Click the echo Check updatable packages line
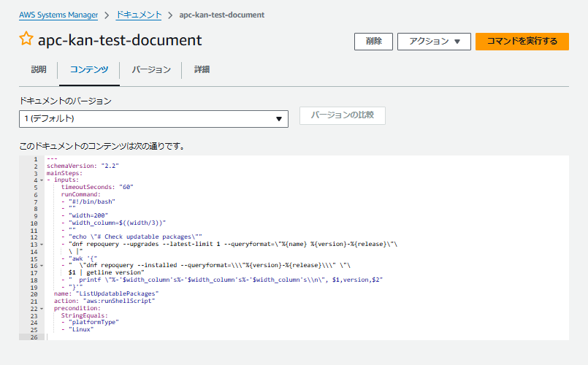The height and width of the screenshot is (365, 588). pos(131,237)
